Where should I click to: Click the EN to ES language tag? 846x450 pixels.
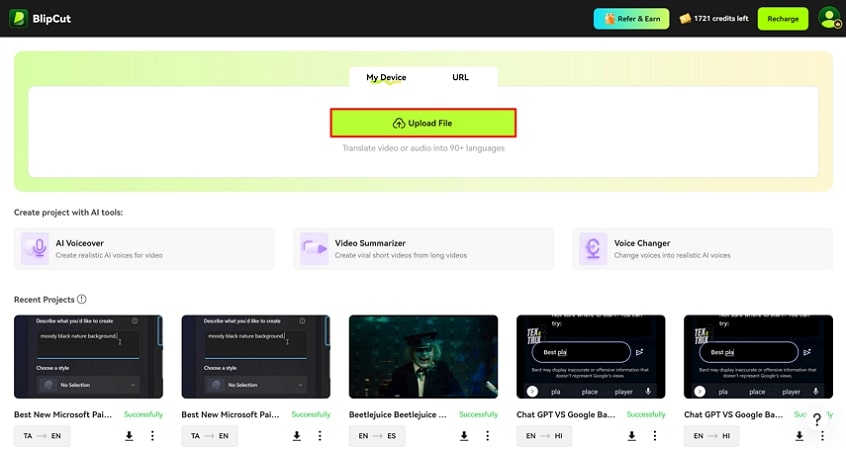pos(377,436)
